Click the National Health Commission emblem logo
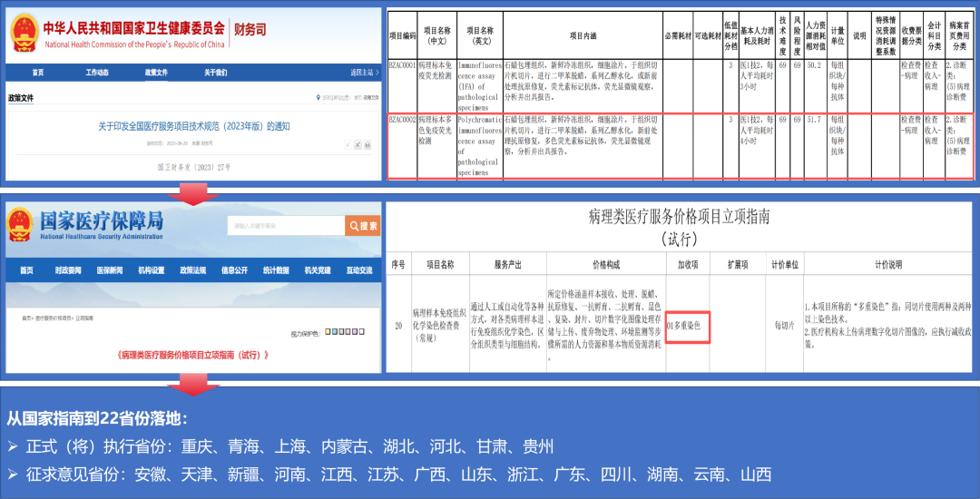This screenshot has width=980, height=499. point(24,32)
